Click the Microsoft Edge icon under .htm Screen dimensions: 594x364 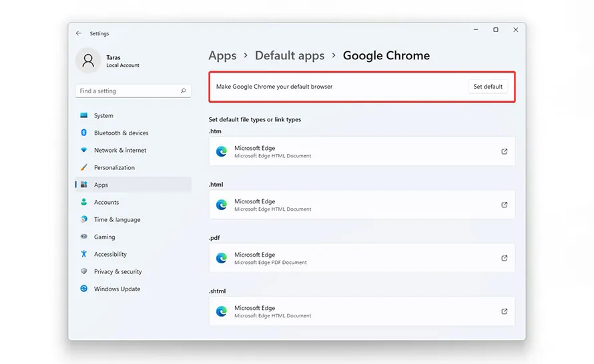click(222, 151)
